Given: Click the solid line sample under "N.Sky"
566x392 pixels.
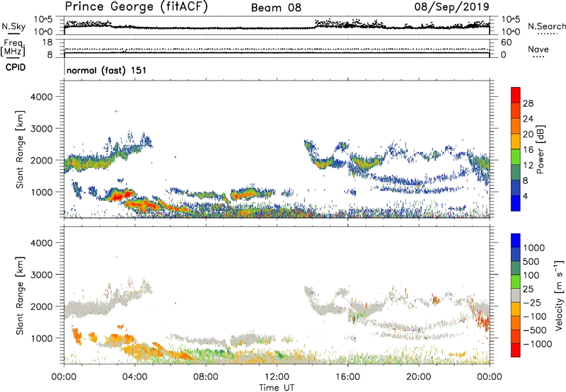Looking at the screenshot, I should click(13, 33).
